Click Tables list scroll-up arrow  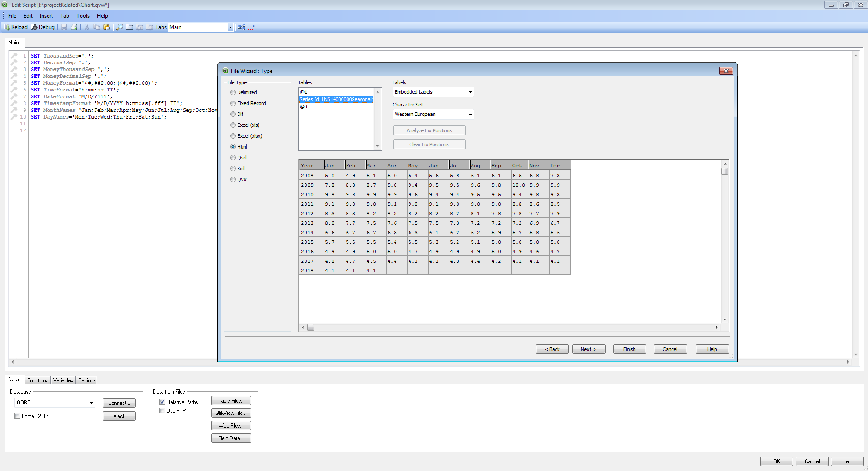[x=377, y=92]
